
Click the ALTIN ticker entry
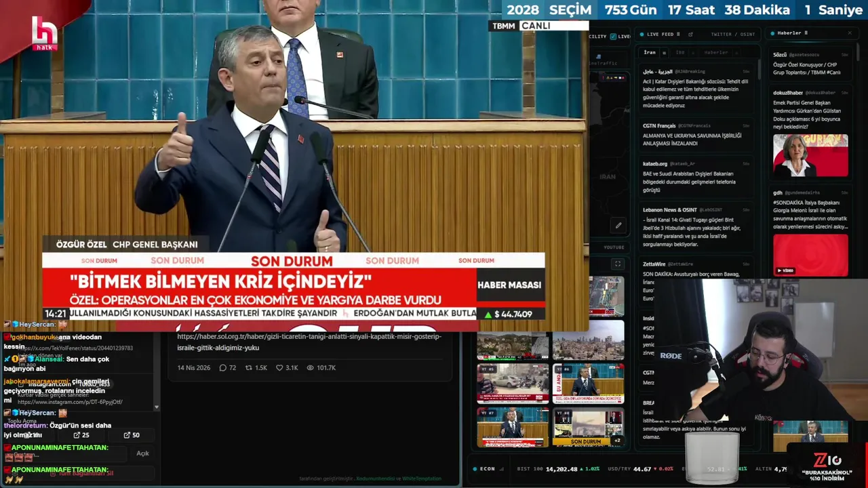point(772,468)
